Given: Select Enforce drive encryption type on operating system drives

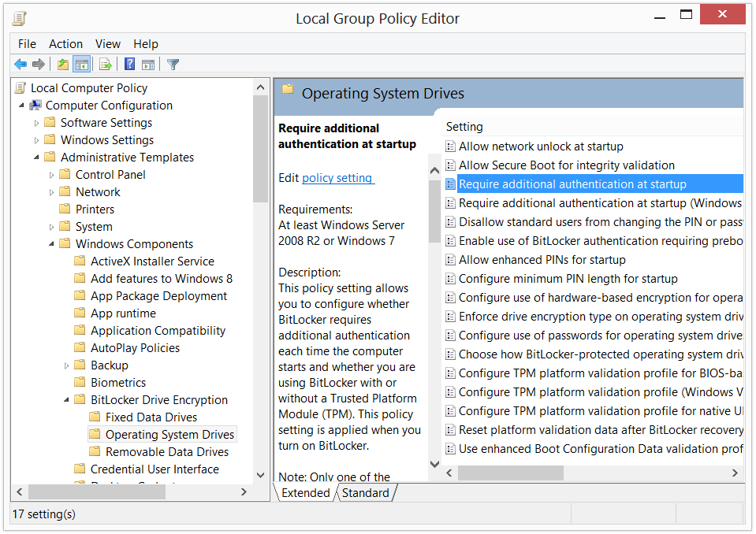Looking at the screenshot, I should pyautogui.click(x=594, y=317).
